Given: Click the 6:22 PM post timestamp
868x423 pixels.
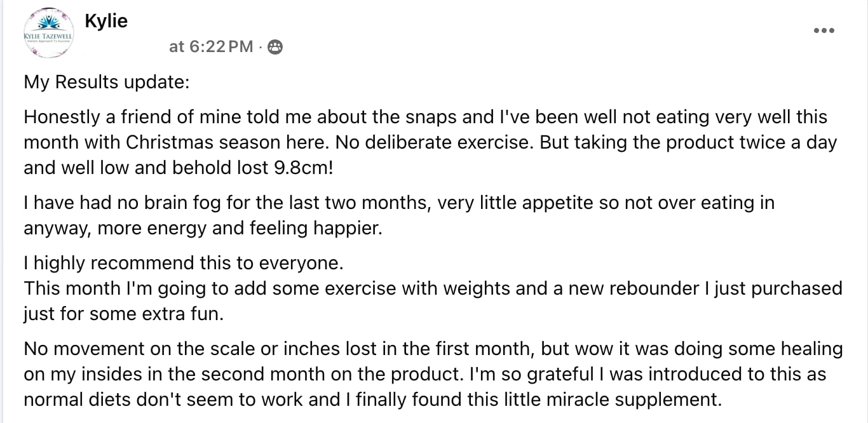Looking at the screenshot, I should [211, 46].
